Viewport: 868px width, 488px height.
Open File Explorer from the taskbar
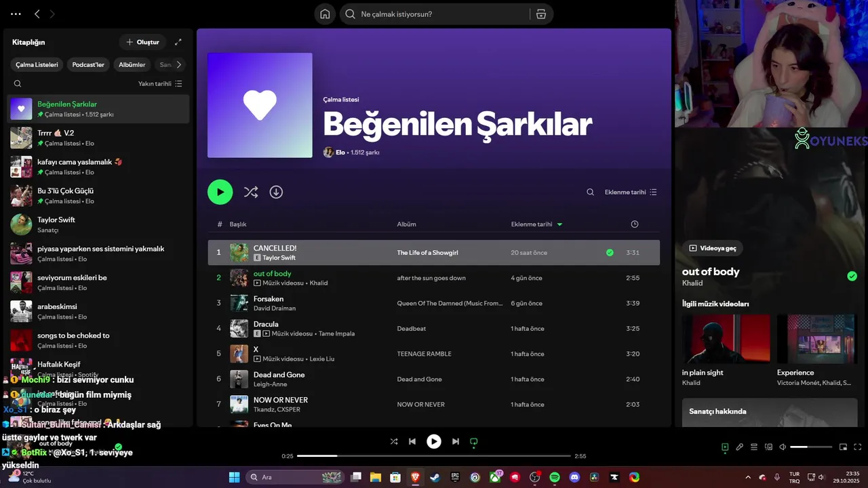(x=375, y=477)
